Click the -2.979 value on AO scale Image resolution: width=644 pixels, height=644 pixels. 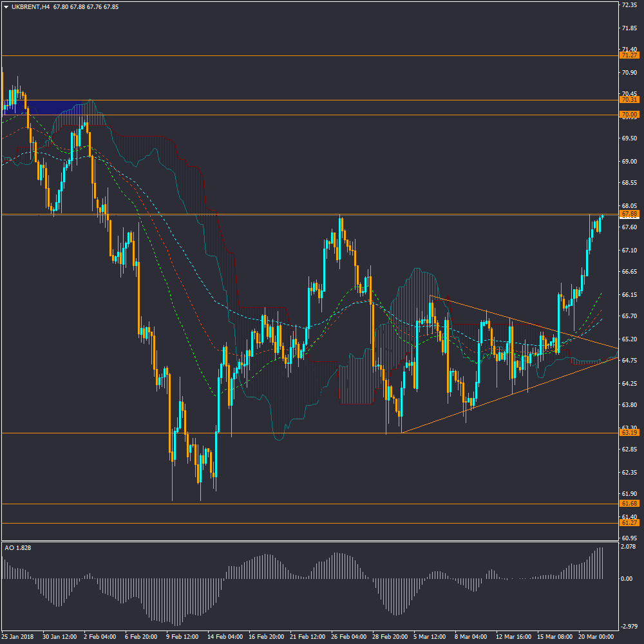[628, 627]
